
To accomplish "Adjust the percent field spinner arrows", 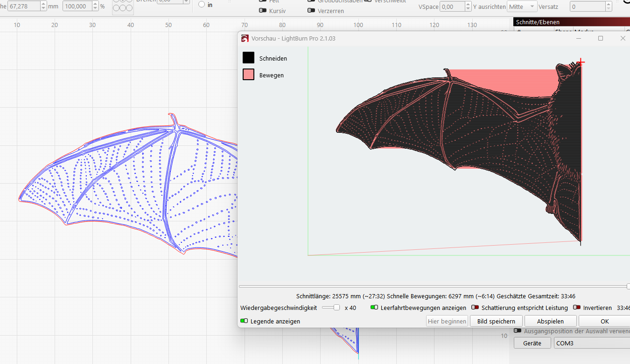I will coord(96,7).
